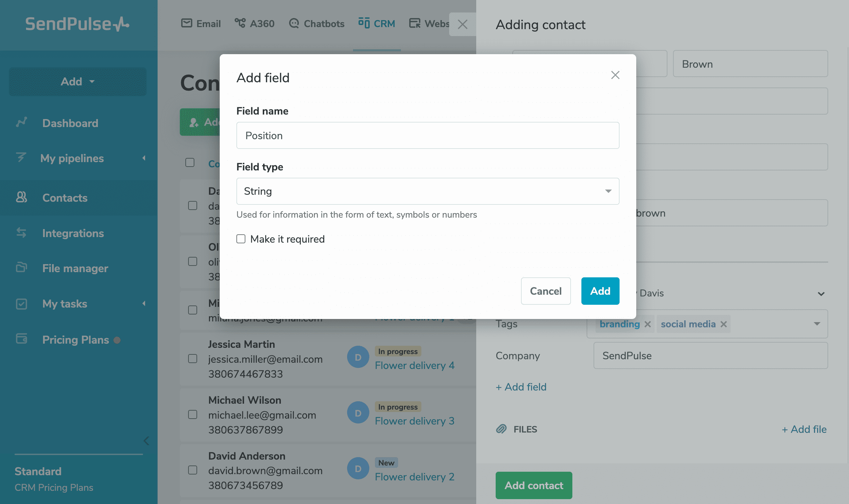Click the Contacts people icon in sidebar
849x504 pixels.
pyautogui.click(x=22, y=197)
